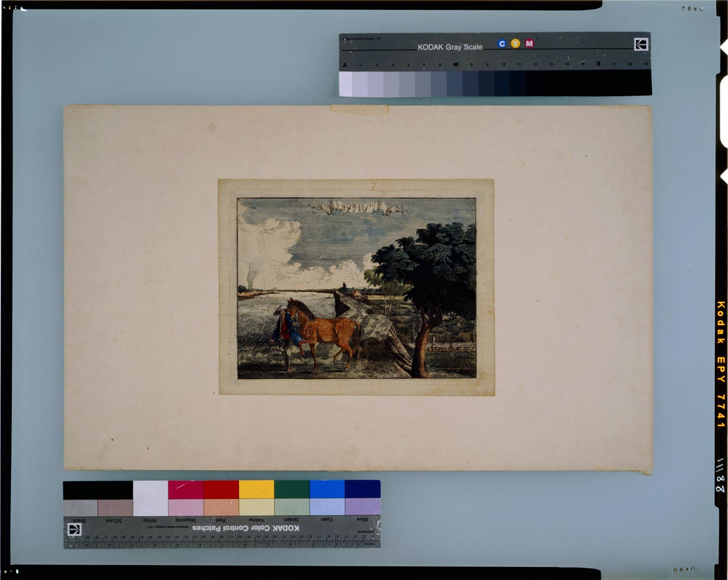Click the letter 'M' label on gray scale numbers row
Viewport: 728px width, 580px height.
(455, 64)
